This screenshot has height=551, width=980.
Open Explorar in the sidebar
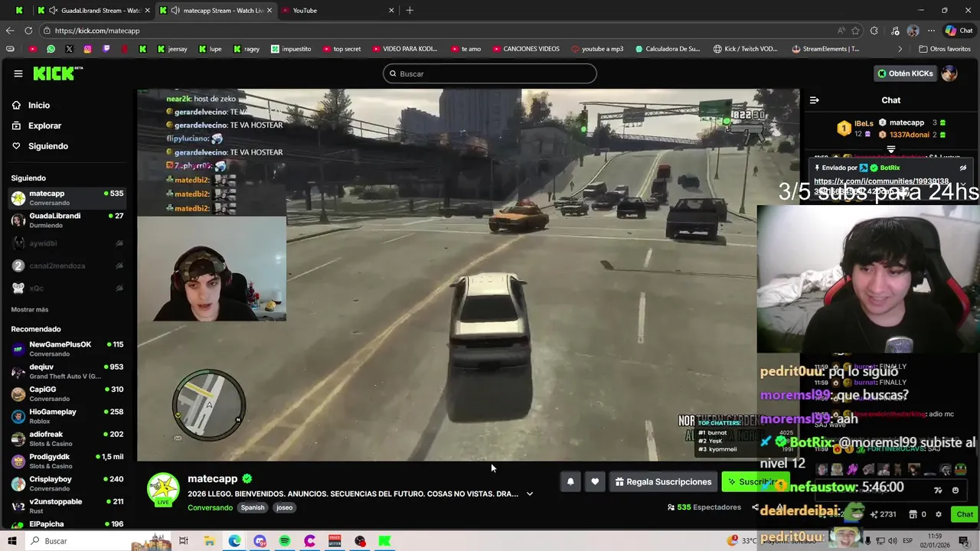coord(44,126)
